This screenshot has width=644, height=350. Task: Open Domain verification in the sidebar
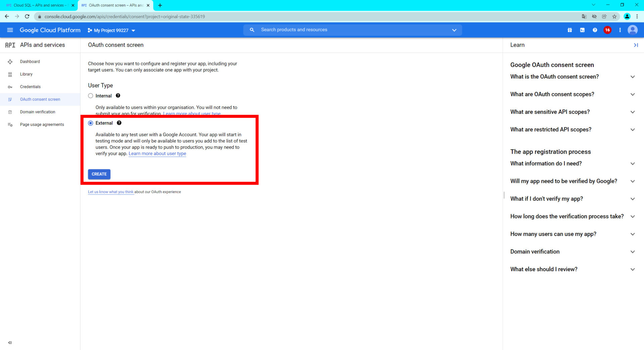point(40,112)
